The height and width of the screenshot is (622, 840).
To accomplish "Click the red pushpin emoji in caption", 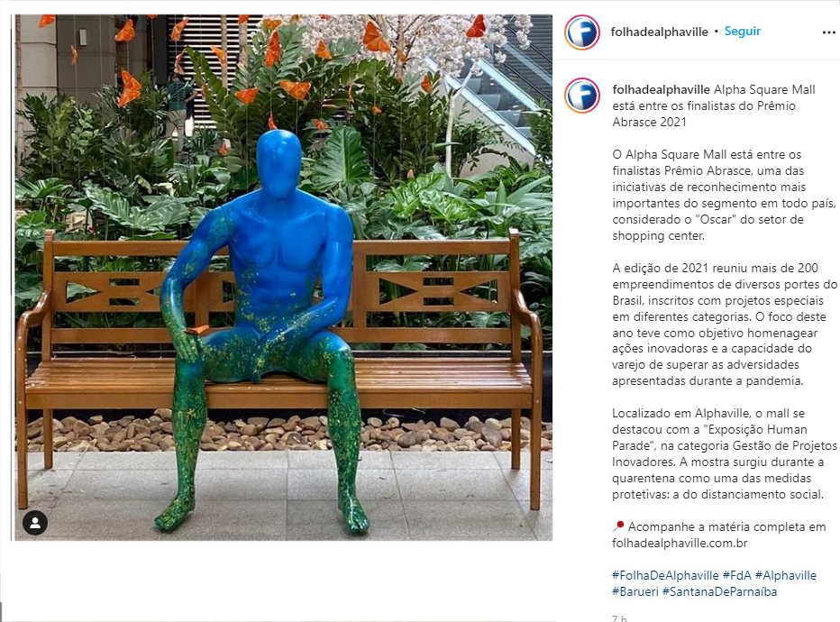I will click(x=618, y=526).
